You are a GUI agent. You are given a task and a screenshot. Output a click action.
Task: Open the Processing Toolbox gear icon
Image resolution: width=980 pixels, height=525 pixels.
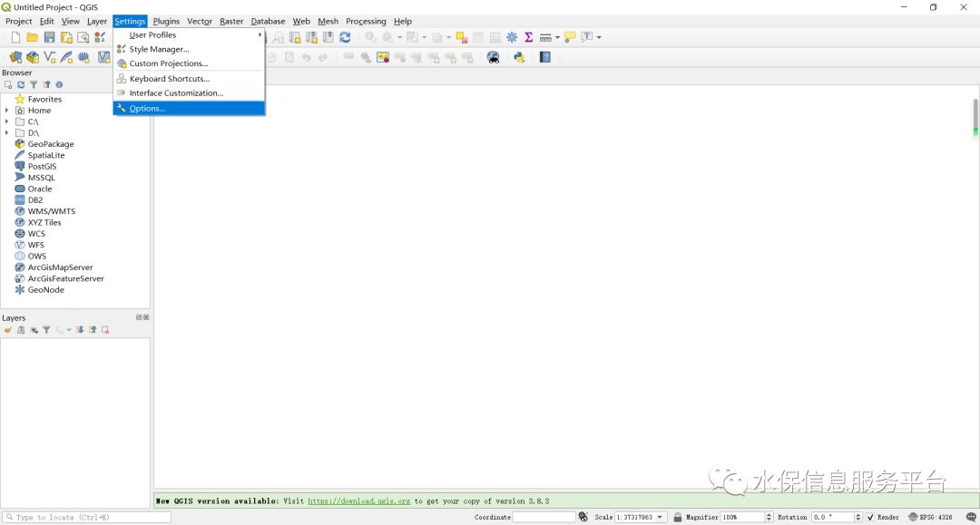coord(512,37)
